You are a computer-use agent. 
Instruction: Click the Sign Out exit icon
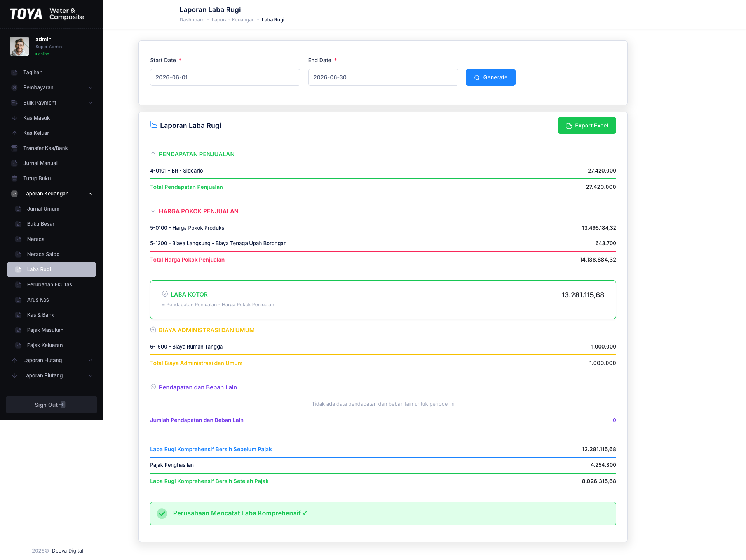click(x=62, y=405)
